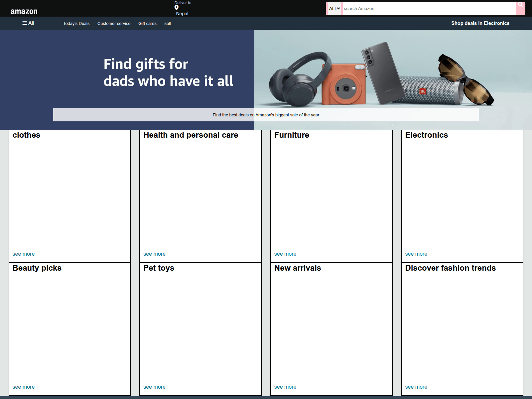Click the Beauty picks card title
The height and width of the screenshot is (399, 532).
coord(37,268)
